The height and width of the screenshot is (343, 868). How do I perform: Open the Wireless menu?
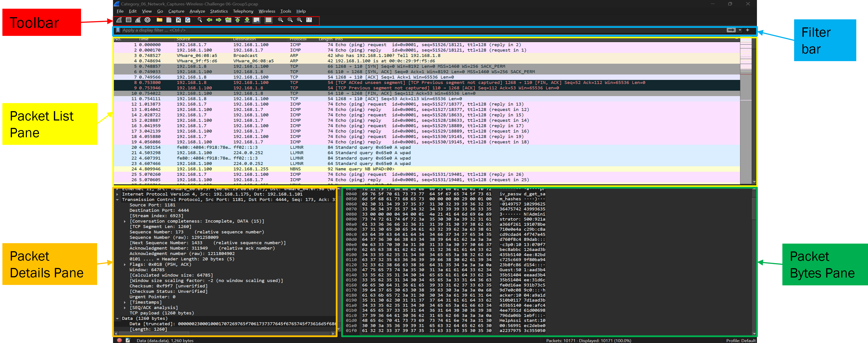click(266, 12)
